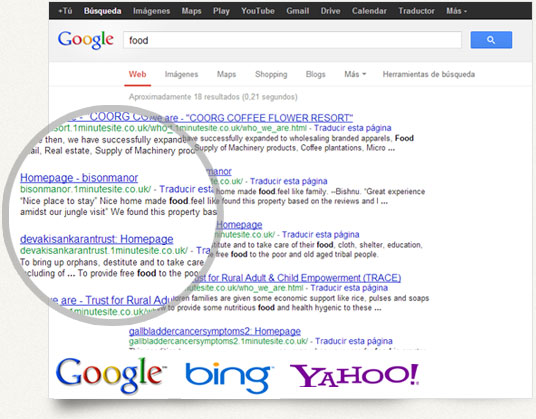Open Play in the top bar
536x419 pixels.
tap(221, 11)
